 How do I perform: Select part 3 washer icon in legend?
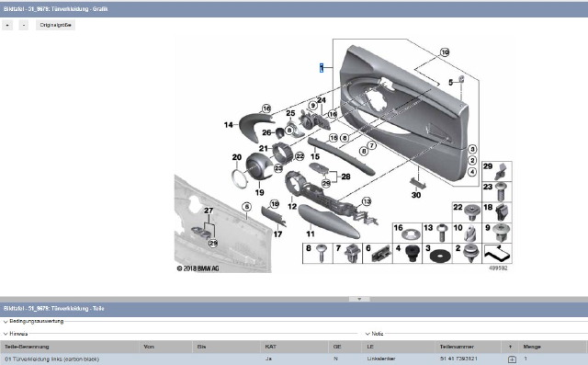[437, 253]
